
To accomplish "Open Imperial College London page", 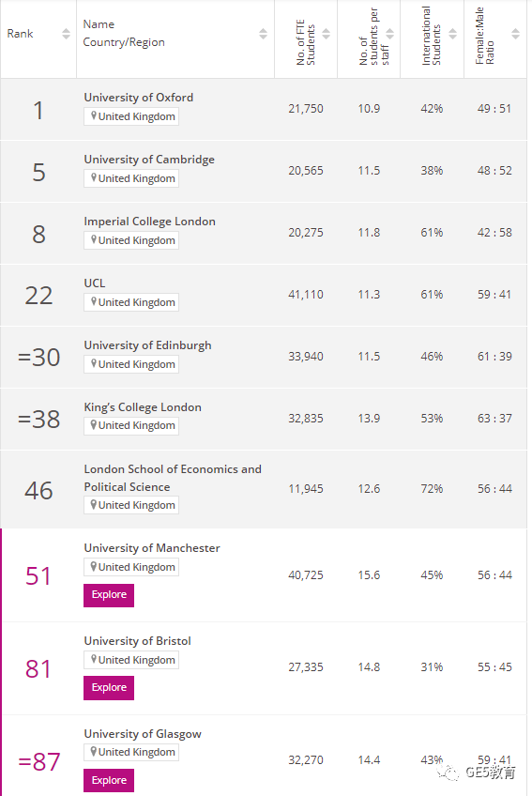I will pyautogui.click(x=150, y=222).
